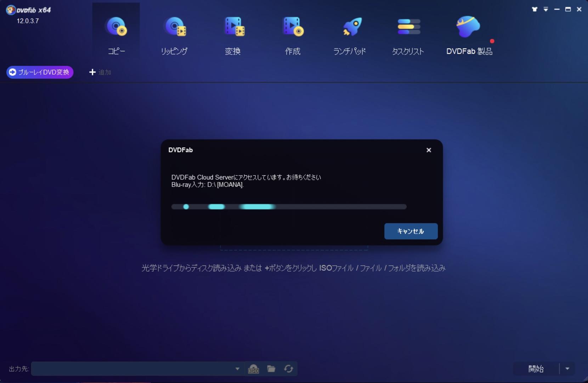Image resolution: width=588 pixels, height=383 pixels.
Task: Click the refresh output icon
Action: 289,369
